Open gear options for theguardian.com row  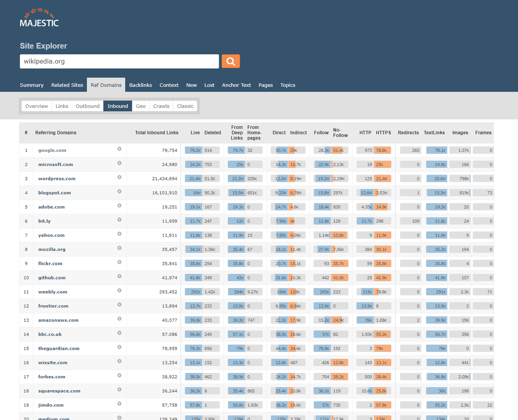pos(120,347)
